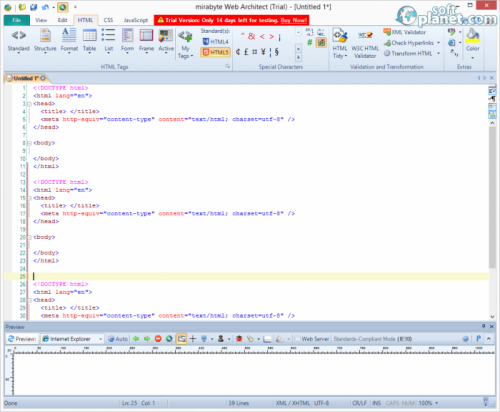500x412 pixels.
Task: Insert the yen sign character
Action: (x=263, y=52)
